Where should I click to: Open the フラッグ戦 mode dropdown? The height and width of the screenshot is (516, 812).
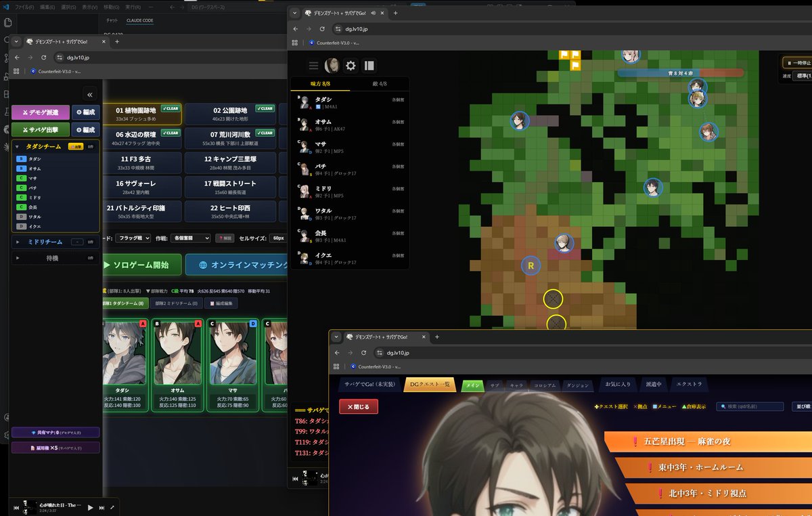(134, 238)
